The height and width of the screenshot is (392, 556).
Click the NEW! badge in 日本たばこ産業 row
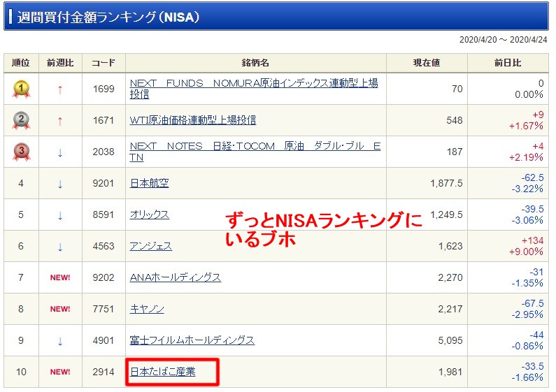click(x=60, y=372)
